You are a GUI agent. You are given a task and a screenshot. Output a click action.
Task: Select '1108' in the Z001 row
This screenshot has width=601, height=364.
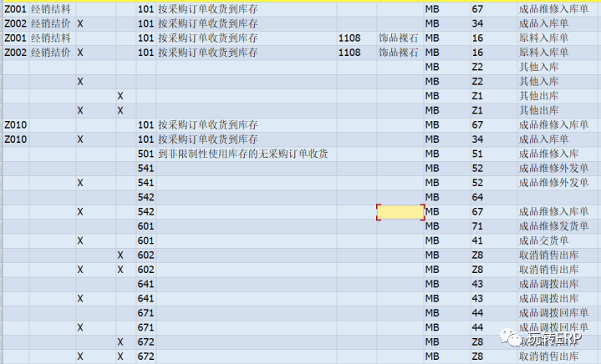pos(349,38)
